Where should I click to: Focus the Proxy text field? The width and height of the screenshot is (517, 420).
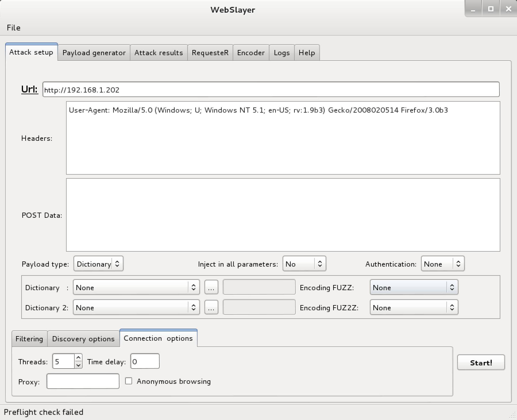click(x=83, y=382)
